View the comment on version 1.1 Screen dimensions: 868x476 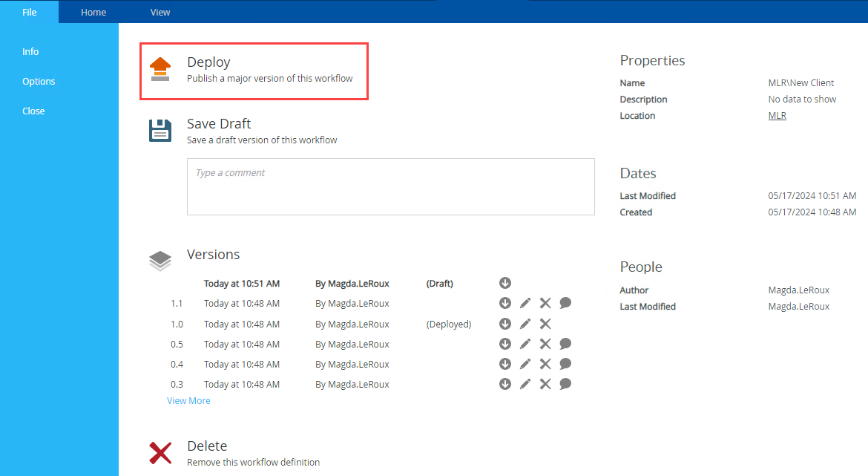[x=565, y=303]
